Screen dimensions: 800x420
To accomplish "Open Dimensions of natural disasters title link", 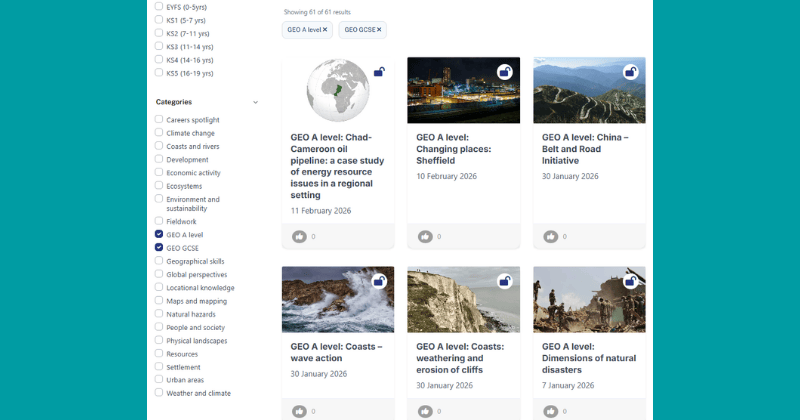I will tap(589, 358).
